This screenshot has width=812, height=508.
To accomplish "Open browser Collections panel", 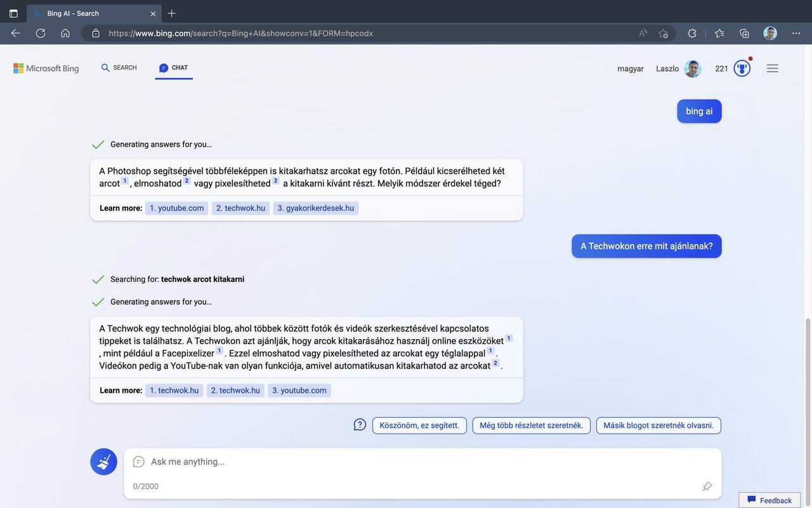I will [745, 33].
